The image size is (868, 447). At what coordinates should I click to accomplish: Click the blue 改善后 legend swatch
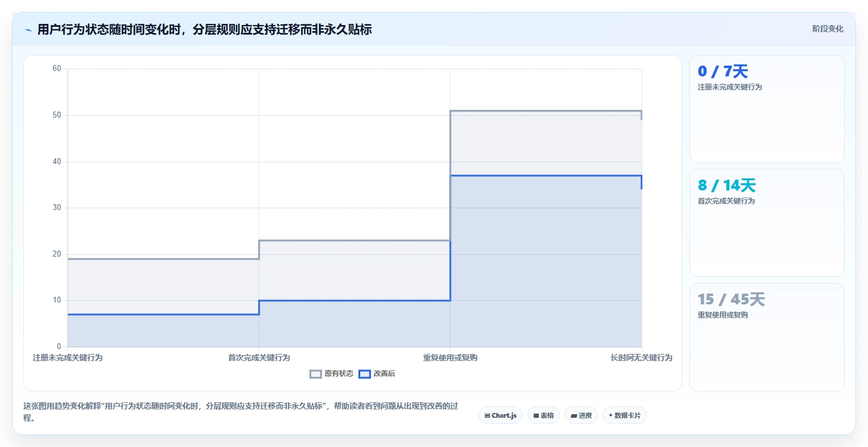[364, 374]
